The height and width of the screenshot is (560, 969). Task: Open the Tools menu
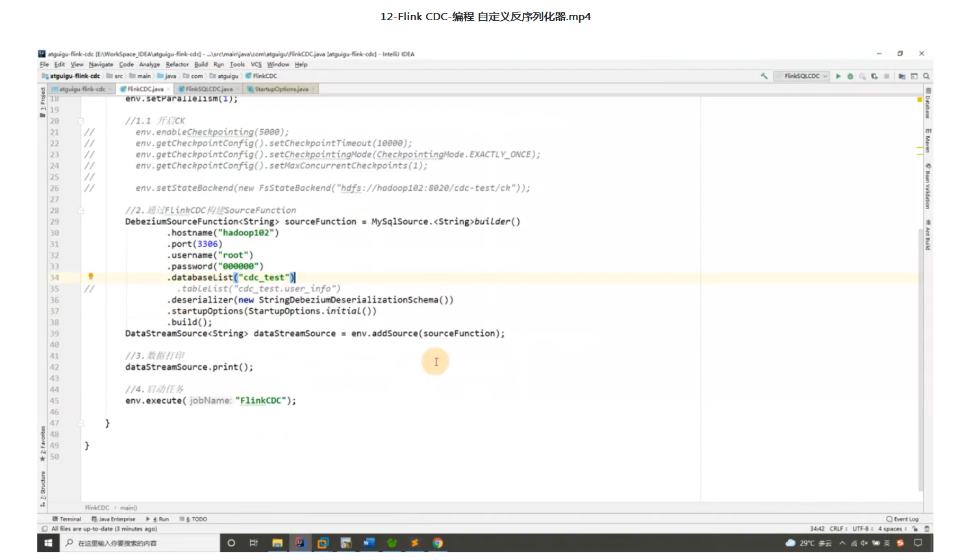237,64
